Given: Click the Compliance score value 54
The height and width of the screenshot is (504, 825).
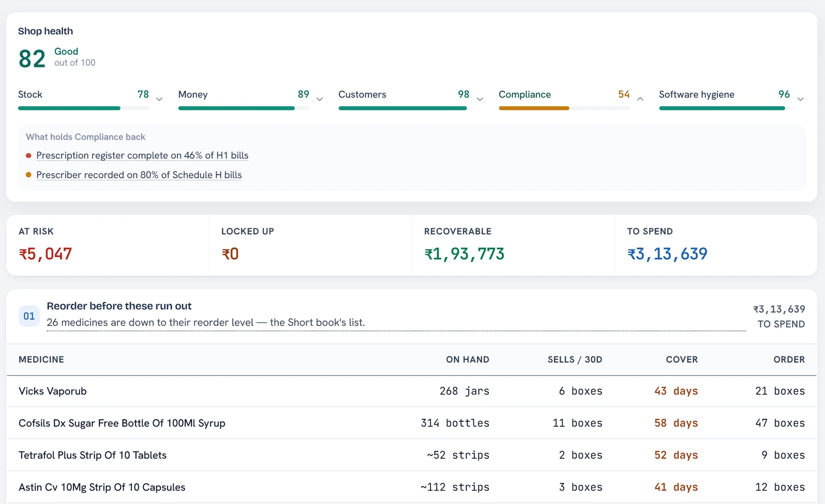Looking at the screenshot, I should [624, 94].
